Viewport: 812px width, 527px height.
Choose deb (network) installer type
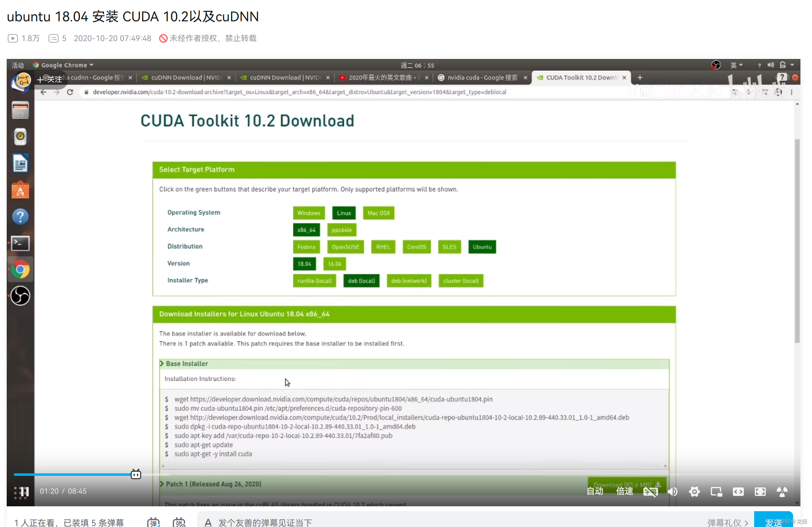tap(409, 281)
